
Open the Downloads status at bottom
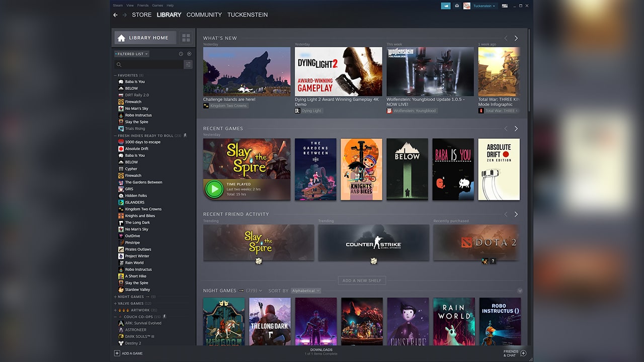tap(321, 351)
